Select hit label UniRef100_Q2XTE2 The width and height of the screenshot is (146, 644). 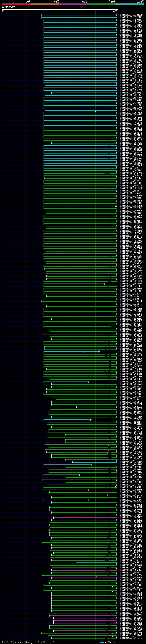[x=131, y=50]
